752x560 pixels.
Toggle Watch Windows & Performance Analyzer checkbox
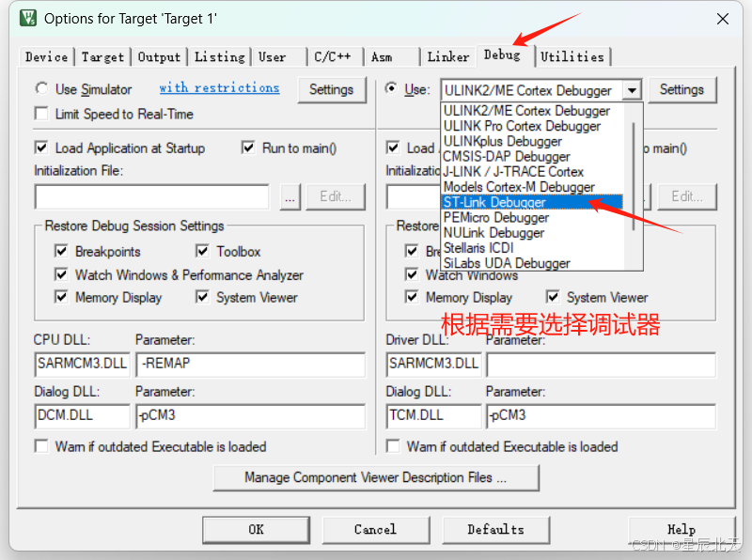click(61, 274)
